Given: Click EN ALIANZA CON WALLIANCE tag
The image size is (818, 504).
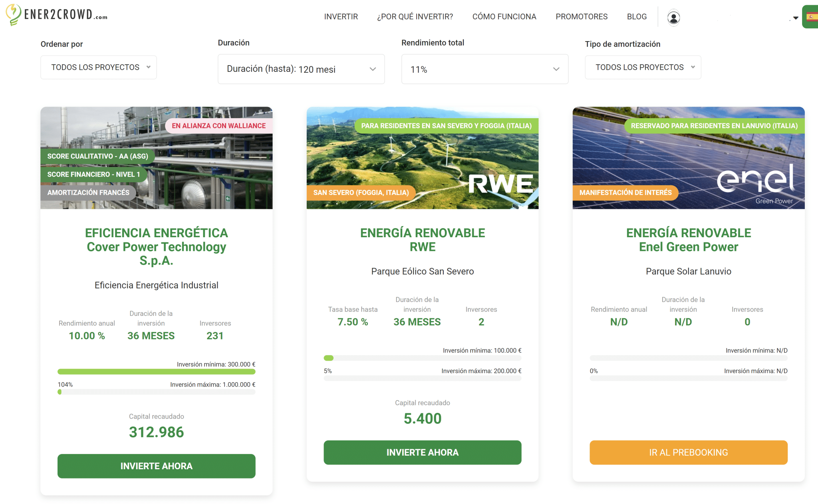Looking at the screenshot, I should pos(219,126).
